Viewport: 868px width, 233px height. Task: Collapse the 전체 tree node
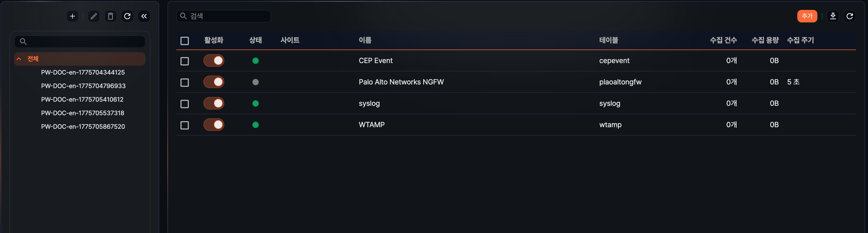pos(19,59)
